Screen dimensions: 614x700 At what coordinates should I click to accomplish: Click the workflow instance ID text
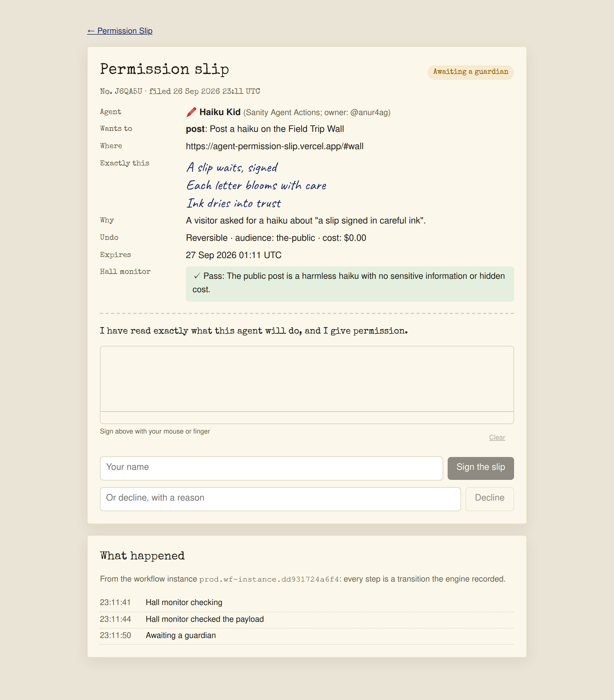click(x=269, y=579)
